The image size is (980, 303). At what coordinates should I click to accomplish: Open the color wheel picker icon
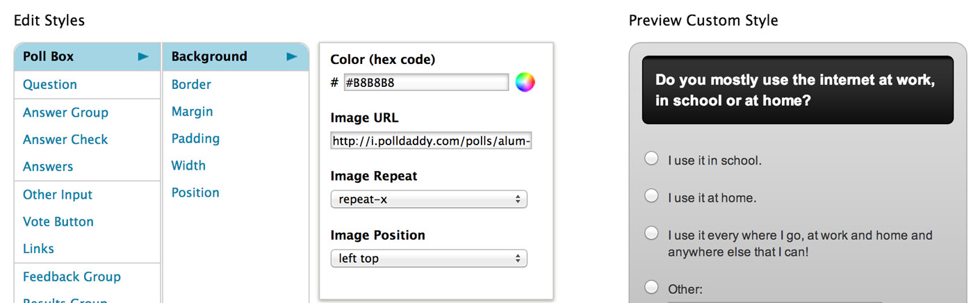525,83
